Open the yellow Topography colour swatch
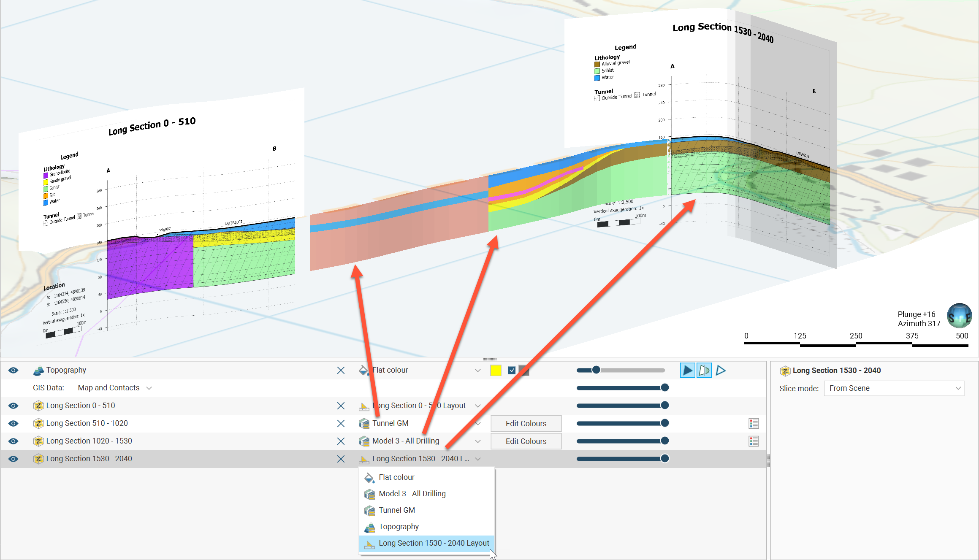 pos(496,371)
